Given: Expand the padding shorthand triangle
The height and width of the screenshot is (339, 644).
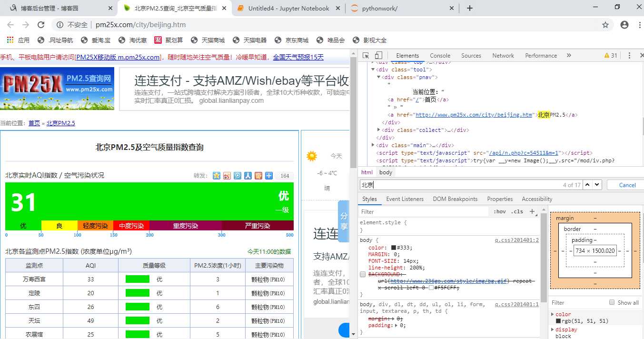Looking at the screenshot, I should pos(396,326).
